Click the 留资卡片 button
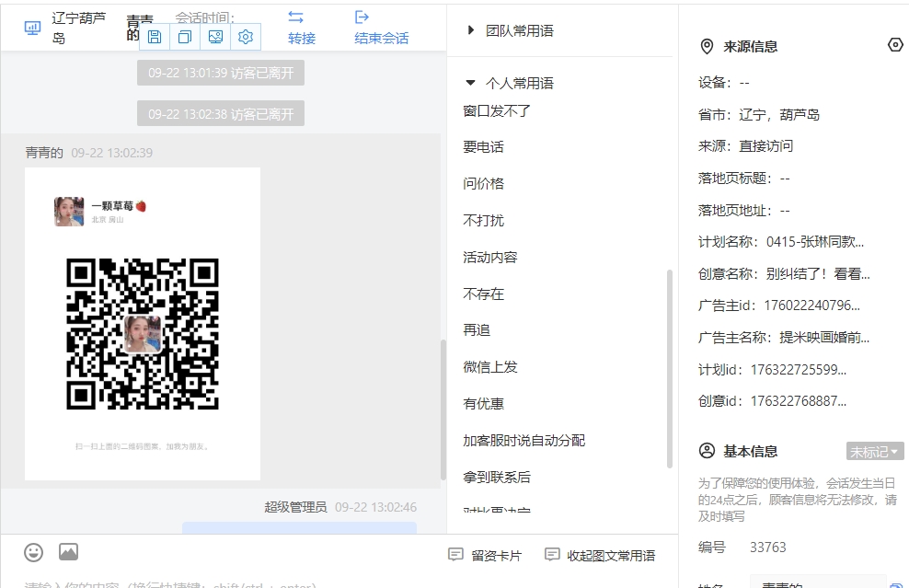 [485, 556]
